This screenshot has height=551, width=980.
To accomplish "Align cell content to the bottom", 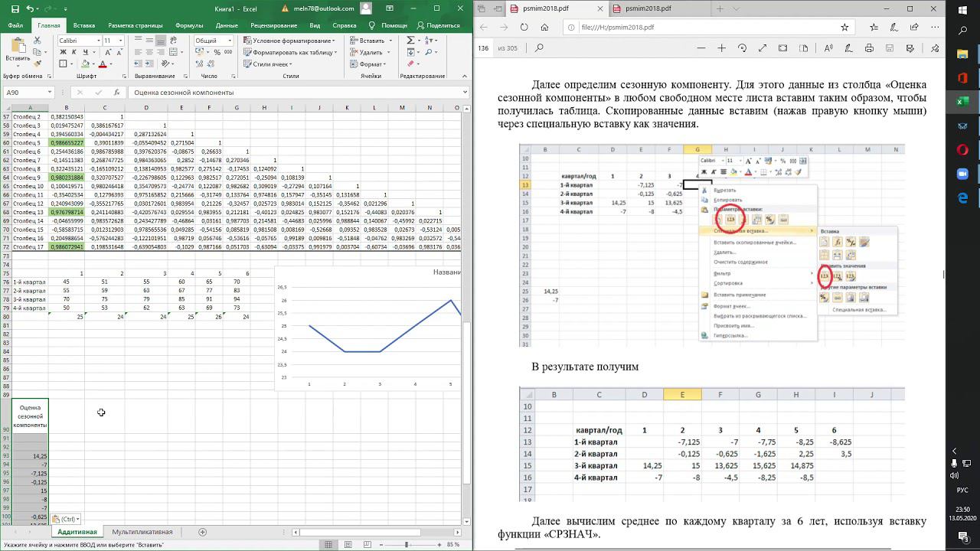I will pos(162,40).
